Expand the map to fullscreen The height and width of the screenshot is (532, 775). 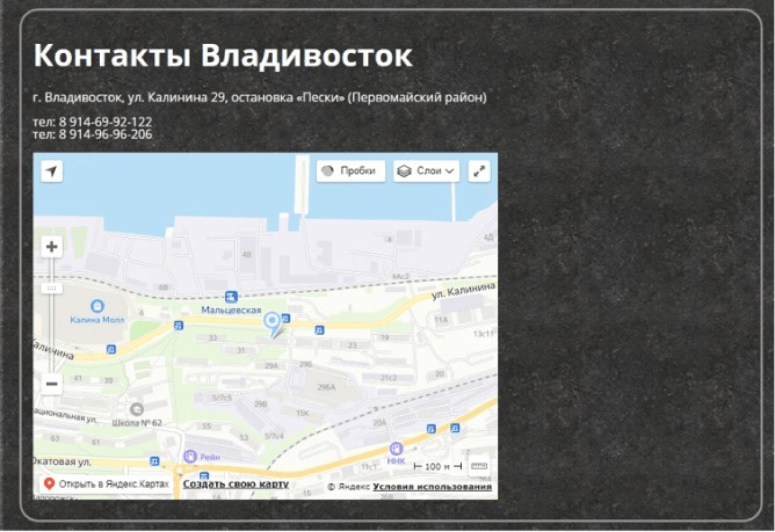pyautogui.click(x=479, y=171)
